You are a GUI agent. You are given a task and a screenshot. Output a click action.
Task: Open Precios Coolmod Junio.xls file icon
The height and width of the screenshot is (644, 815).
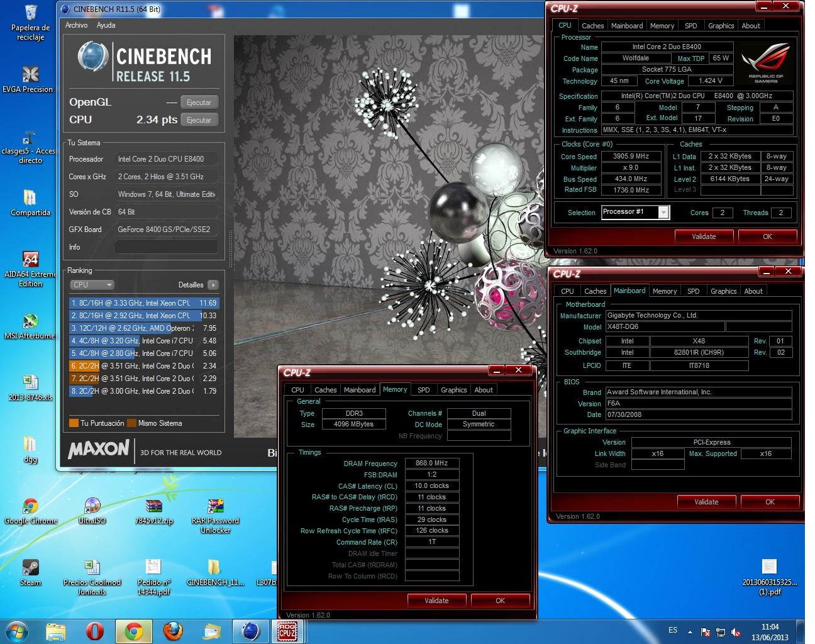(x=92, y=577)
